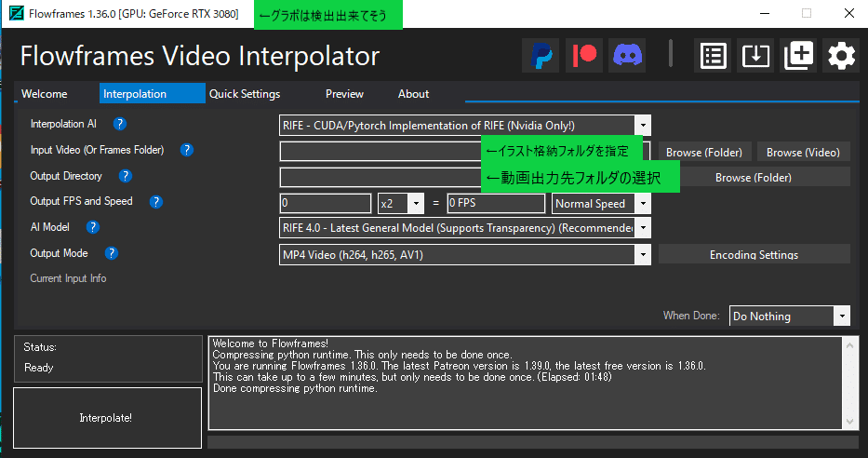Open the About tab
The width and height of the screenshot is (868, 458).
click(x=413, y=94)
